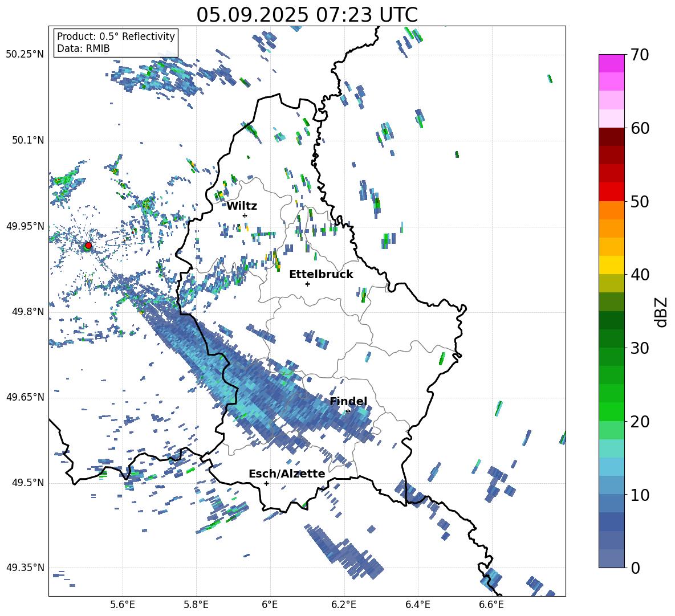Click the 6.4°E longitude label

pos(417,605)
